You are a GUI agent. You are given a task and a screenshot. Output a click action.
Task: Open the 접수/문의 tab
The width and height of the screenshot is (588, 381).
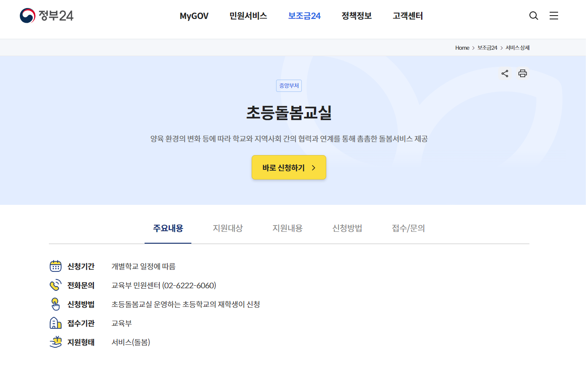click(407, 228)
